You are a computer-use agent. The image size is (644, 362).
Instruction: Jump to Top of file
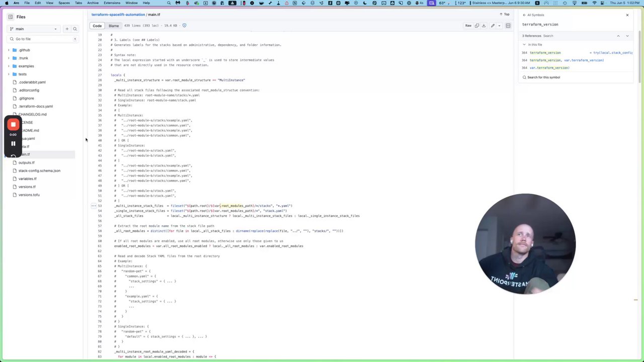pyautogui.click(x=505, y=15)
